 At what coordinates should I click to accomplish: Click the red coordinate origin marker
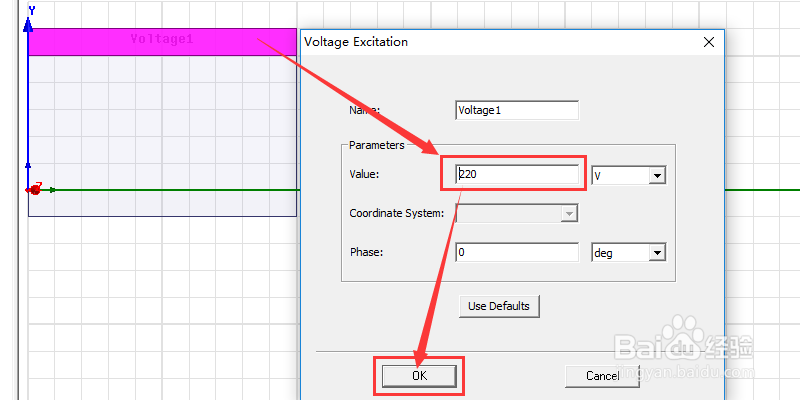[x=35, y=190]
